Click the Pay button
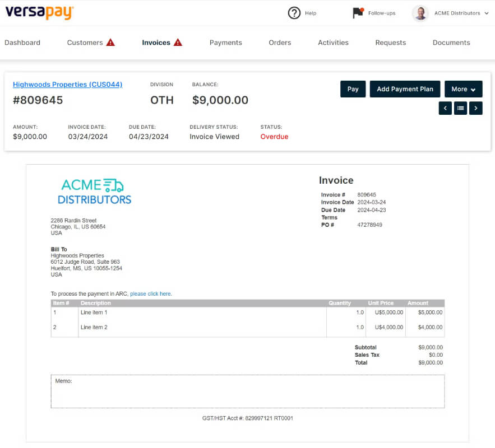The height and width of the screenshot is (448, 495). pyautogui.click(x=353, y=89)
